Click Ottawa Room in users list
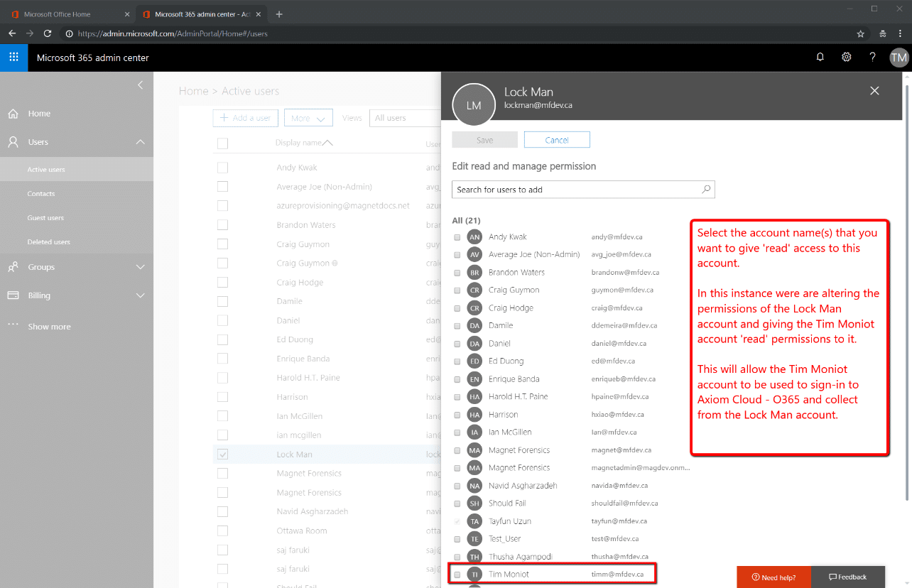 301,530
